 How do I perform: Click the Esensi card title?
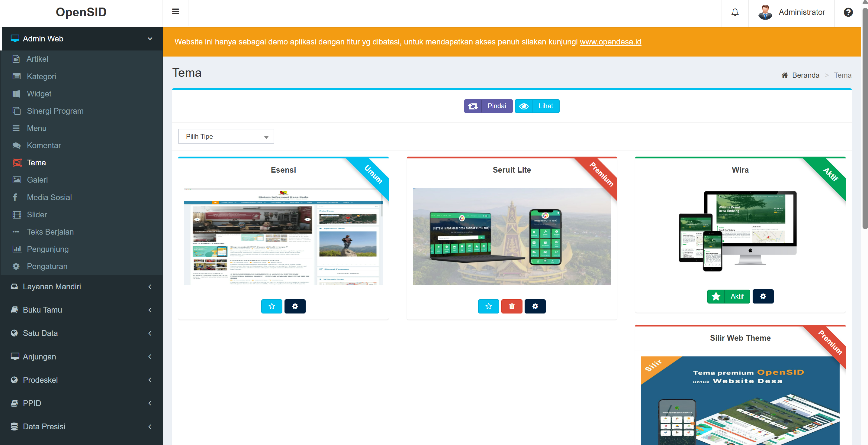[283, 170]
